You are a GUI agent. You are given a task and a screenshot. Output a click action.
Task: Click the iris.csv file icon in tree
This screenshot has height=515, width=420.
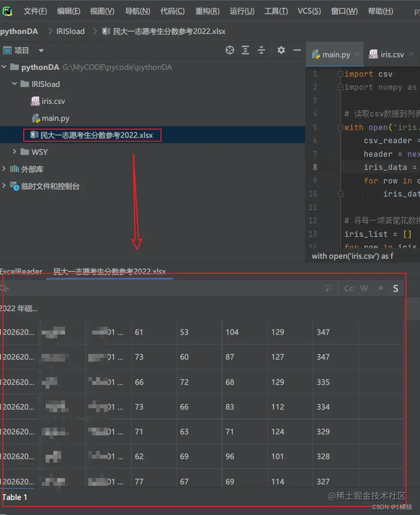(35, 101)
